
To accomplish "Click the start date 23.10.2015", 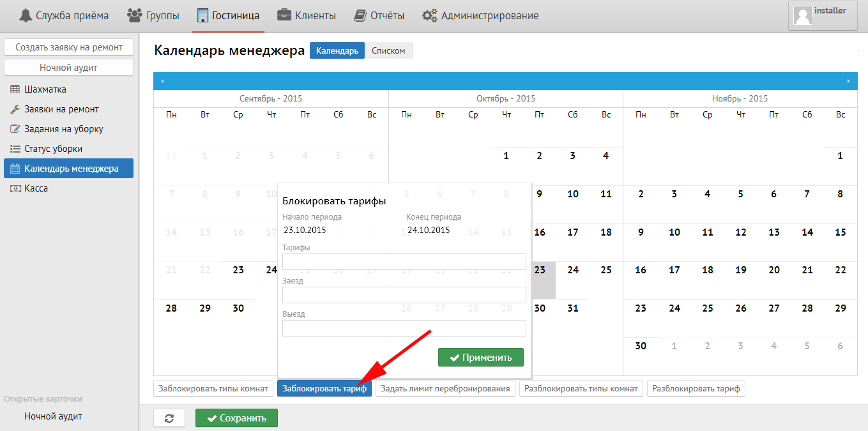I will click(x=305, y=231).
